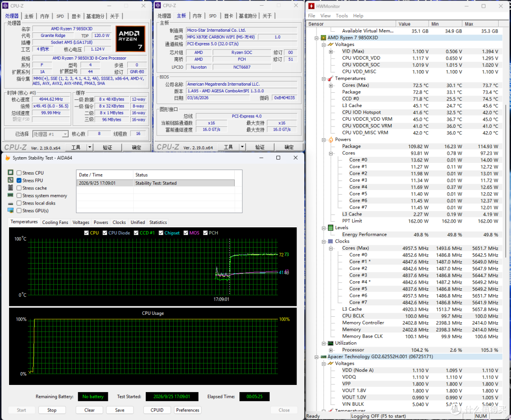Switch to SPD tab in first CPU-Z window
Screen dimensions: 511x420
point(60,16)
